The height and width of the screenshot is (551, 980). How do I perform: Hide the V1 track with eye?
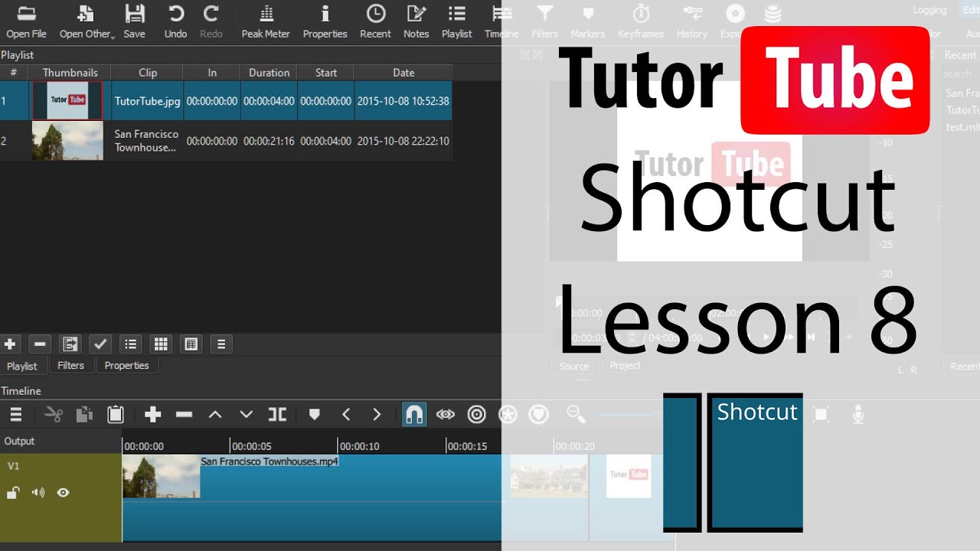coord(64,493)
